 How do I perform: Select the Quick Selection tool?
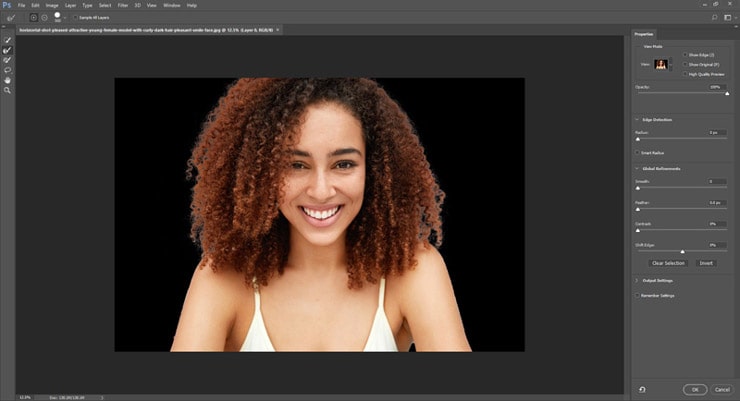(8, 40)
